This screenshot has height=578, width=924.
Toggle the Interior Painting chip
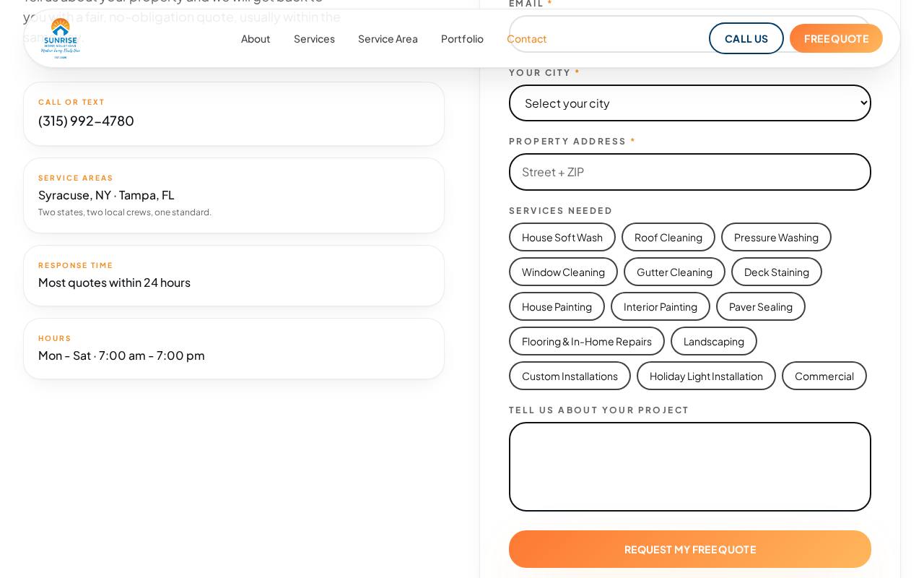tap(661, 306)
